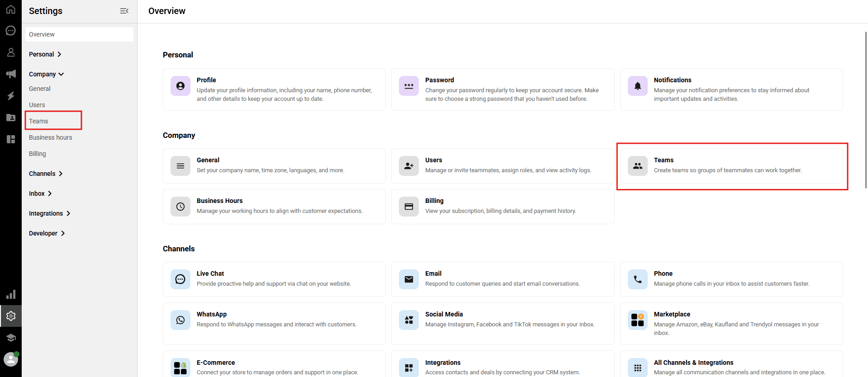Open the All Channels & Integrations title
The width and height of the screenshot is (868, 377).
pos(694,363)
